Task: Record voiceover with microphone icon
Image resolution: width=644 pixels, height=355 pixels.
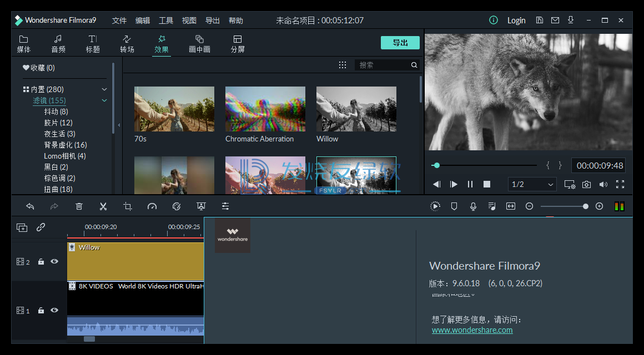Action: point(473,206)
